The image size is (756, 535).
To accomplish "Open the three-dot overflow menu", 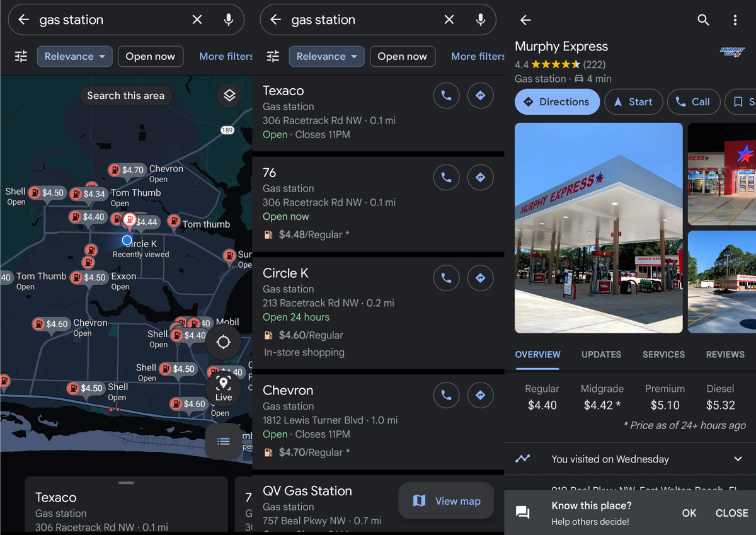I will click(x=735, y=20).
